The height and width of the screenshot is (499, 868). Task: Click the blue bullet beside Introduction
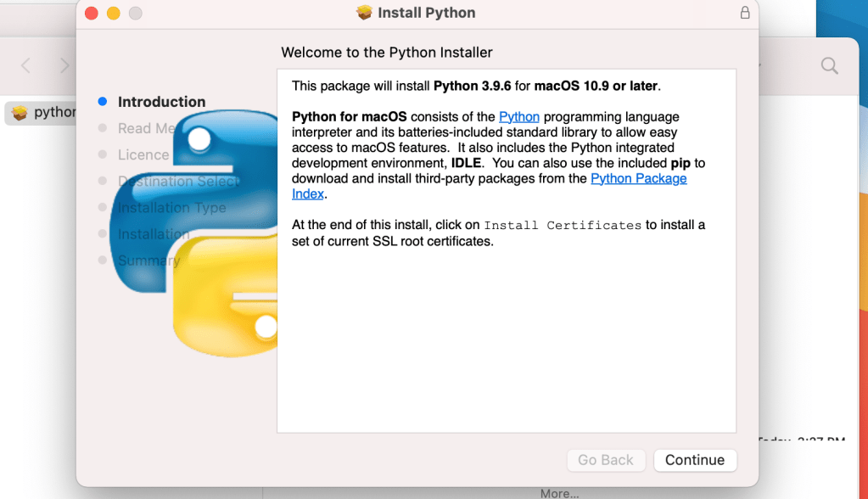coord(103,102)
